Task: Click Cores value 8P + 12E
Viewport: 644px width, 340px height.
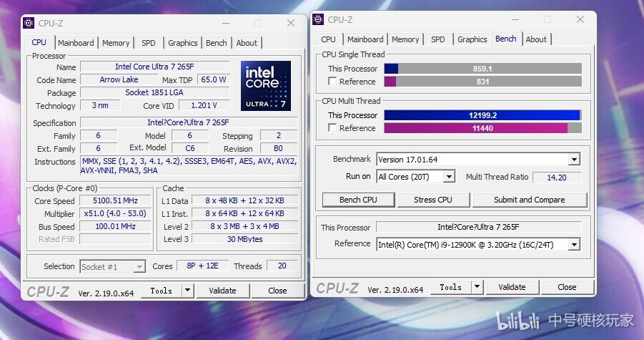Action: coord(202,266)
